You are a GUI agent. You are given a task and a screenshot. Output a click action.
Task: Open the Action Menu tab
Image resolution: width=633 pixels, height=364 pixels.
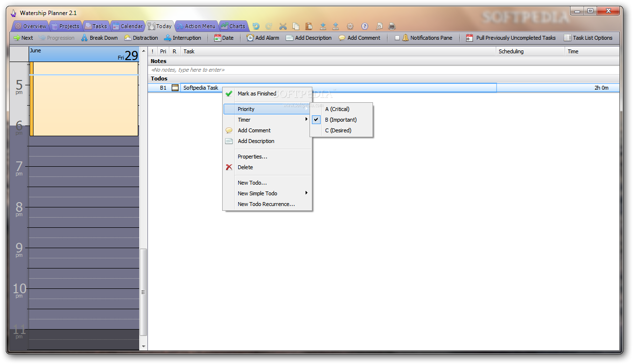coord(196,26)
